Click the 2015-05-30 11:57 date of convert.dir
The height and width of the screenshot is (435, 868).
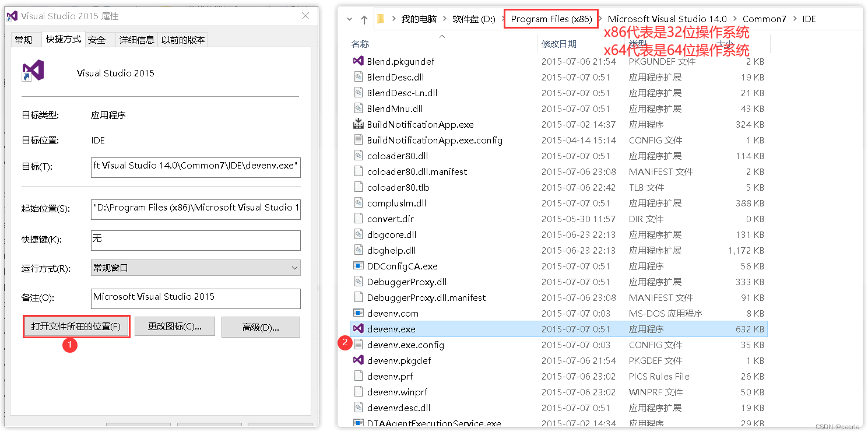(x=578, y=219)
